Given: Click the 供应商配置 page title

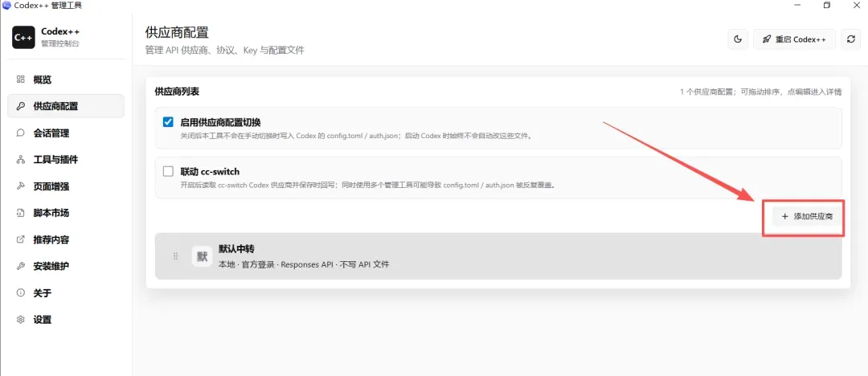Looking at the screenshot, I should point(177,32).
